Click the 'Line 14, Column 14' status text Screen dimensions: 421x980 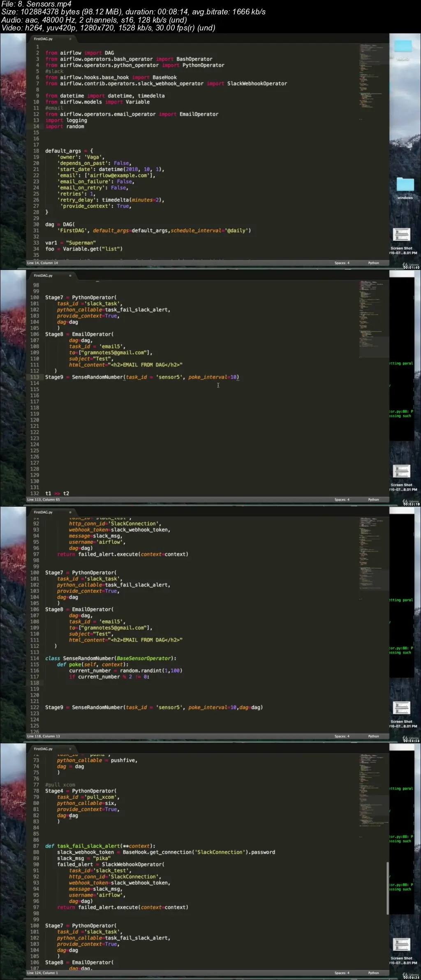[x=42, y=263]
